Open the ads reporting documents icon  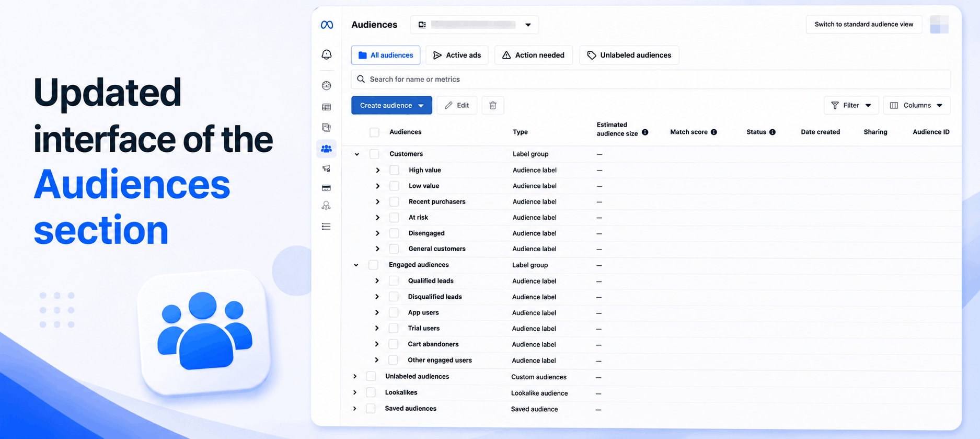tap(327, 128)
